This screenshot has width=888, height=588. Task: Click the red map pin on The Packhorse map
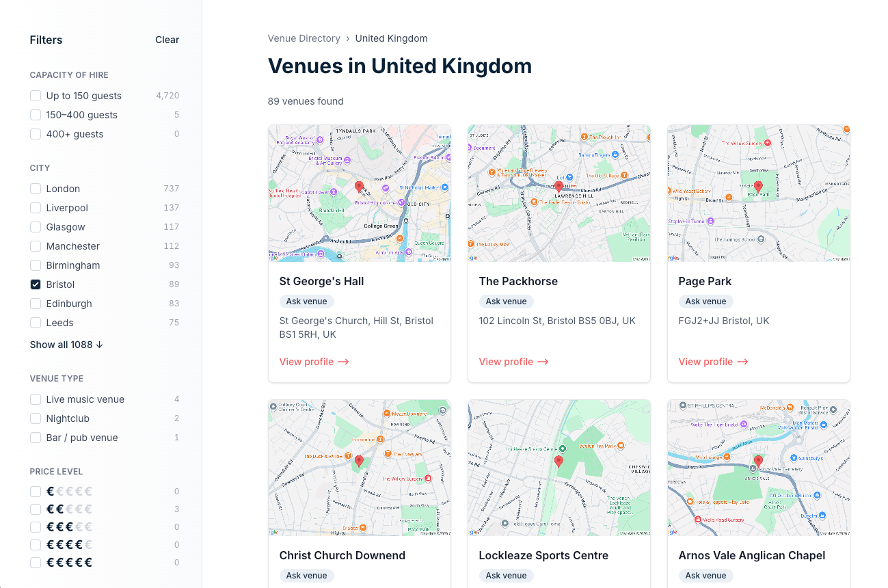559,187
